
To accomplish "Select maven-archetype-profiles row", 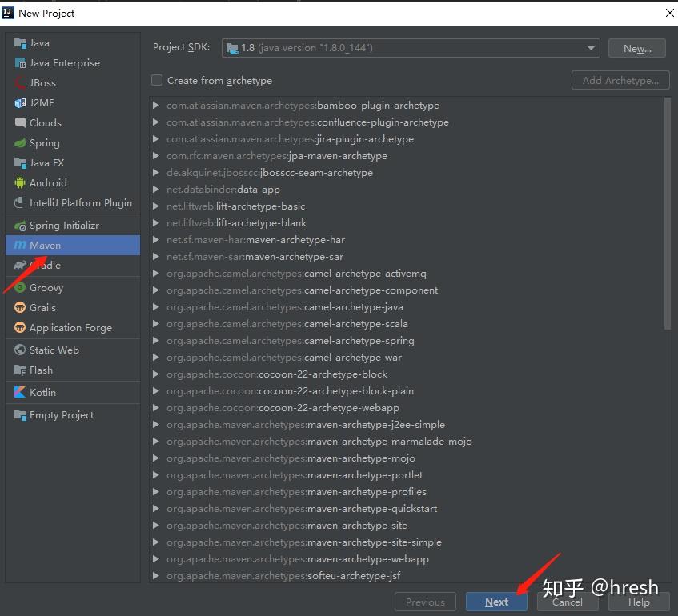I will (408, 492).
